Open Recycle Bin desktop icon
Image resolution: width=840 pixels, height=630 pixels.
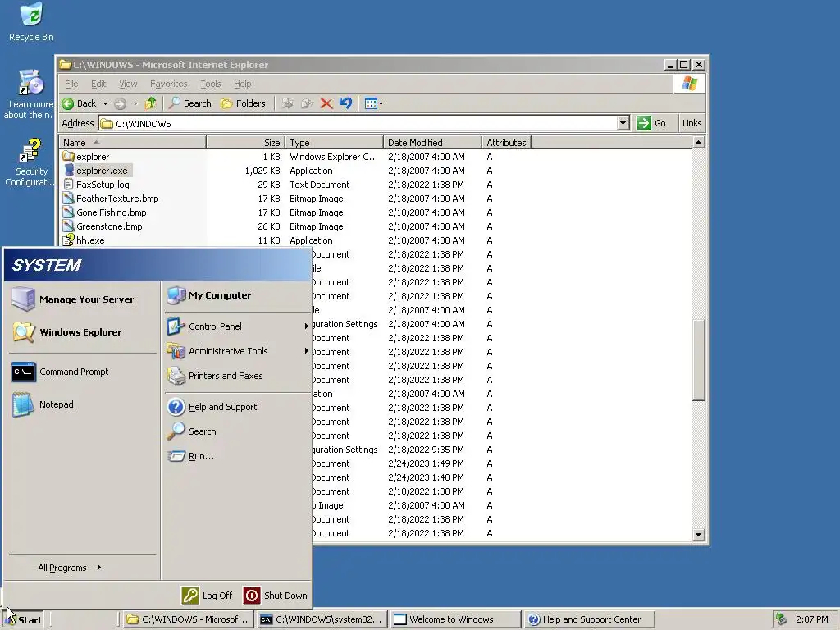31,22
